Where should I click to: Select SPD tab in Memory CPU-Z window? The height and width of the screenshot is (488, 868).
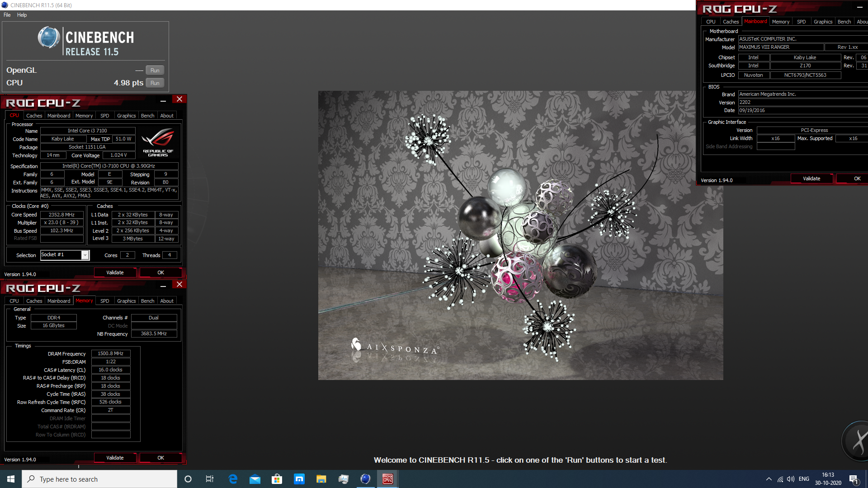click(x=104, y=301)
